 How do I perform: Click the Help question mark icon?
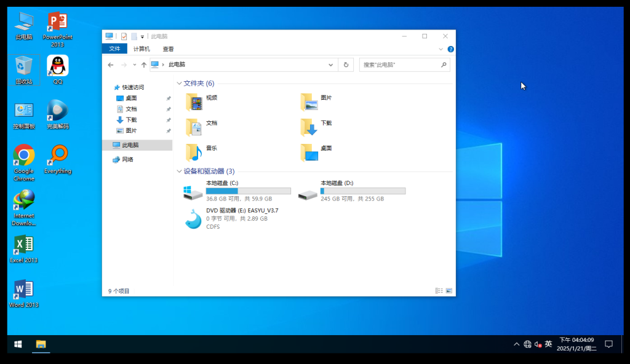coord(450,49)
